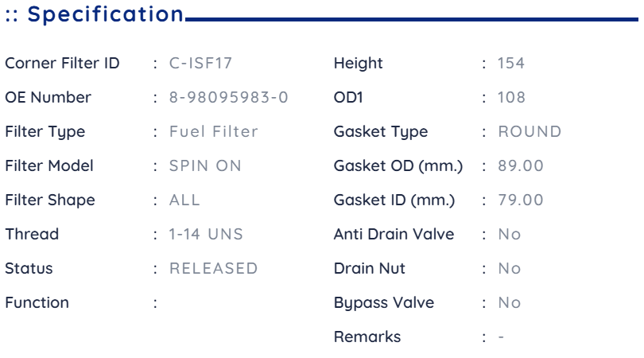
Task: Click the OD1 value 108
Action: pos(511,97)
